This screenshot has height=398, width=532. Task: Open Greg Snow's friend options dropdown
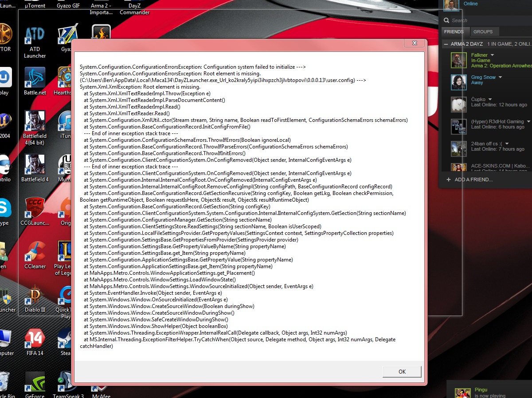click(500, 78)
